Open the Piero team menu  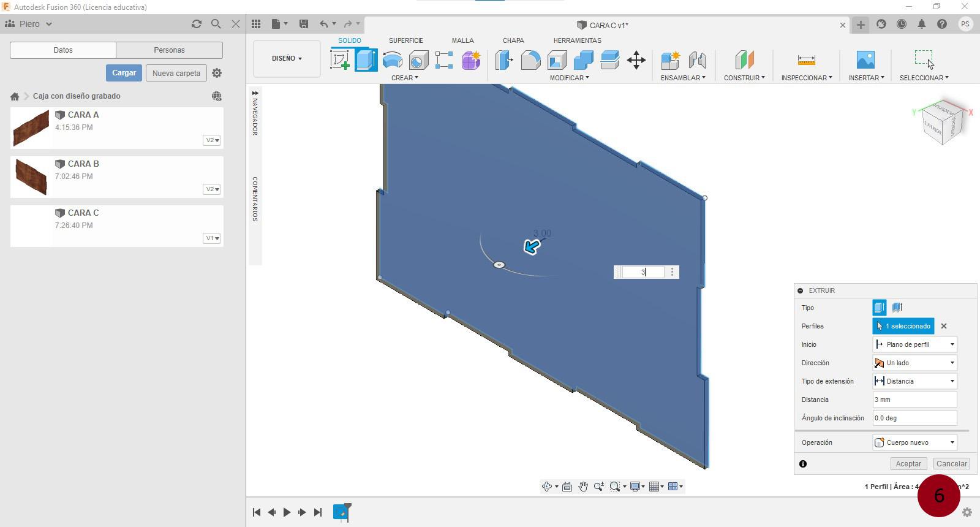click(x=29, y=24)
